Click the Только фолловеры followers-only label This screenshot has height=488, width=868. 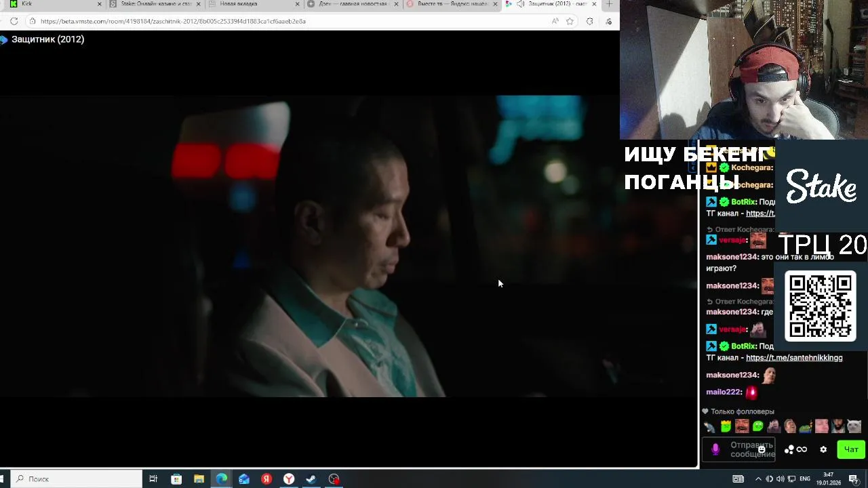[x=742, y=411]
